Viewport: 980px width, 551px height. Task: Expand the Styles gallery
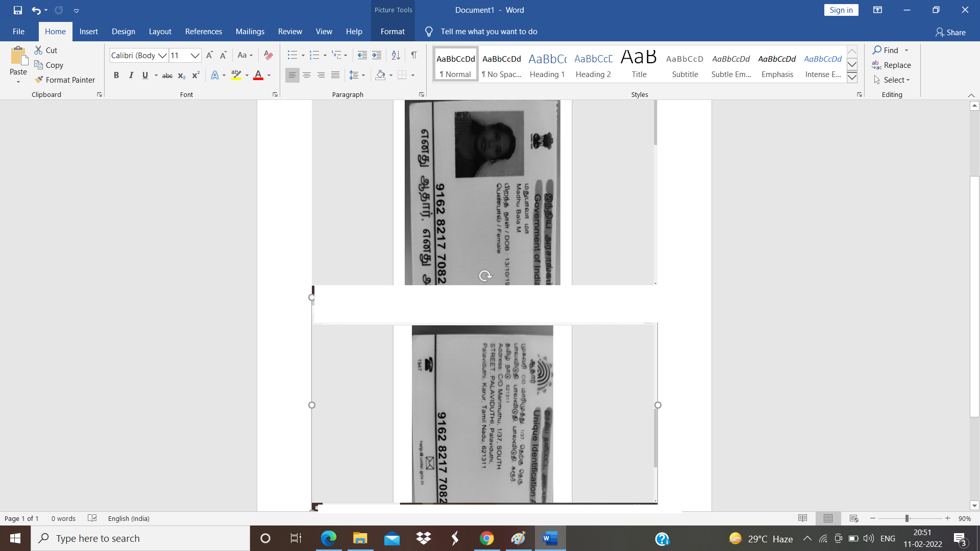tap(852, 78)
